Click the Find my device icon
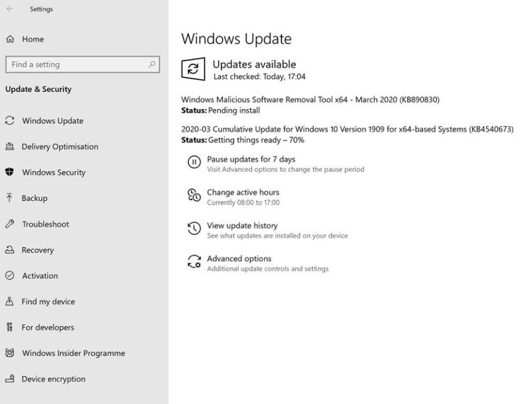Image resolution: width=532 pixels, height=404 pixels. [x=9, y=301]
